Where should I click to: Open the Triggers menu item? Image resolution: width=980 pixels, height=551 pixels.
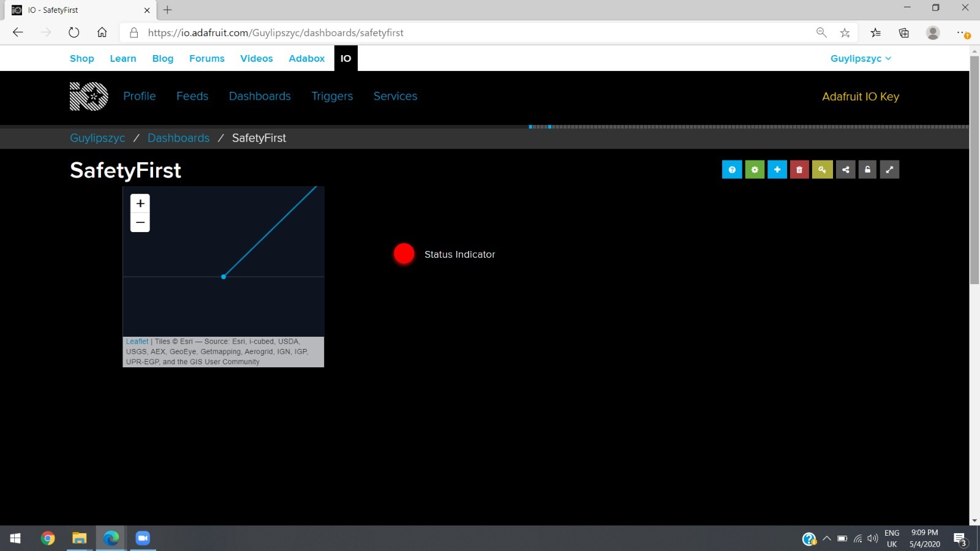click(332, 96)
